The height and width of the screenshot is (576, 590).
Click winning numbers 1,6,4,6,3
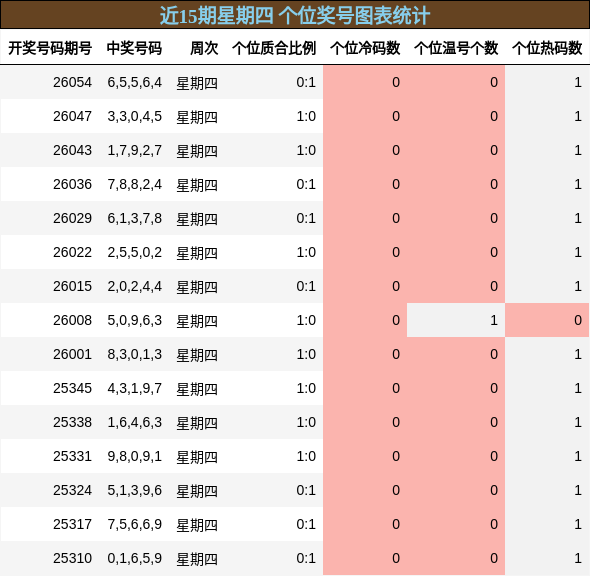pos(135,422)
